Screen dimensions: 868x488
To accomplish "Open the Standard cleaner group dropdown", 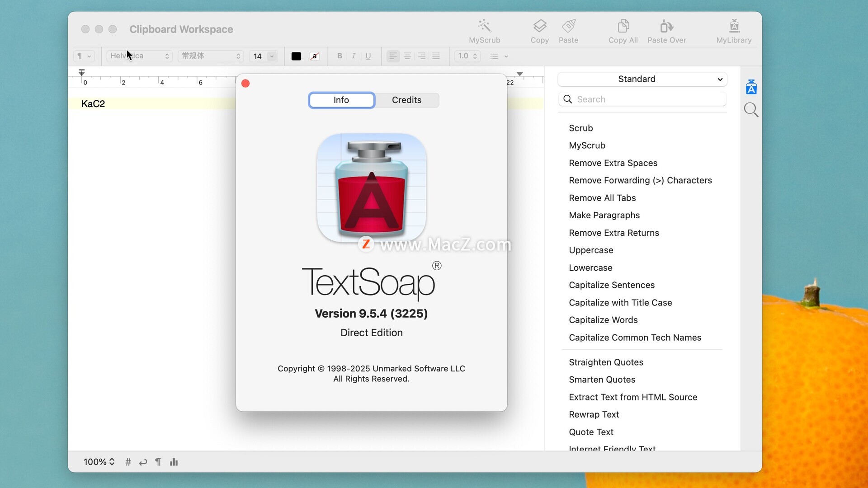I will pos(642,79).
